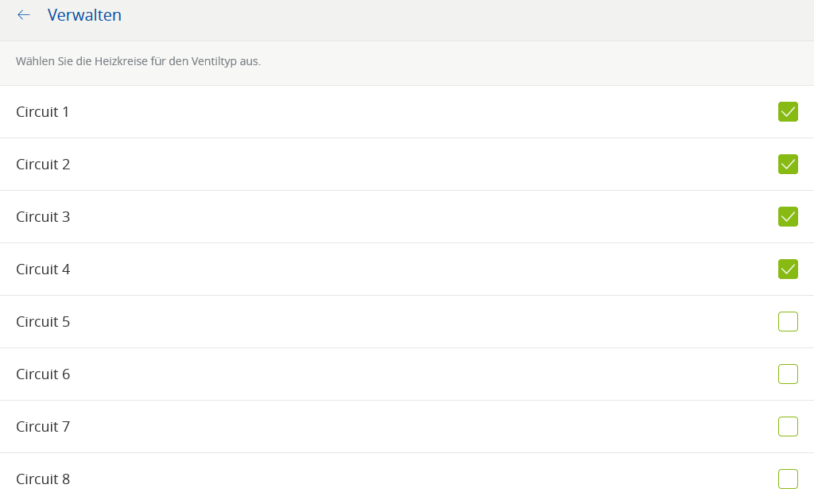
Task: Select the Circuit 8 checkbox
Action: point(788,479)
